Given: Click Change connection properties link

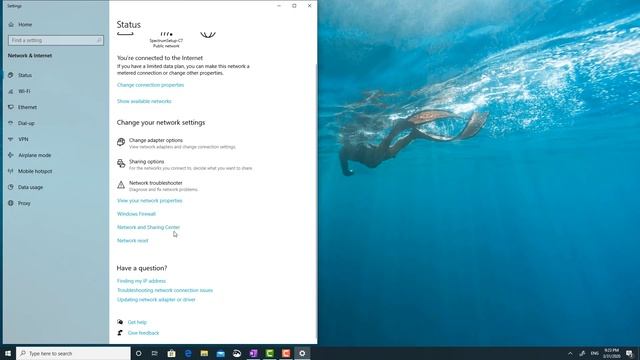Looking at the screenshot, I should [x=150, y=85].
